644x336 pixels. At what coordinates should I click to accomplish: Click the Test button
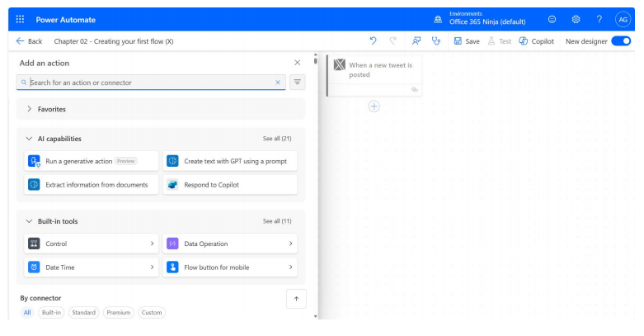pos(499,41)
